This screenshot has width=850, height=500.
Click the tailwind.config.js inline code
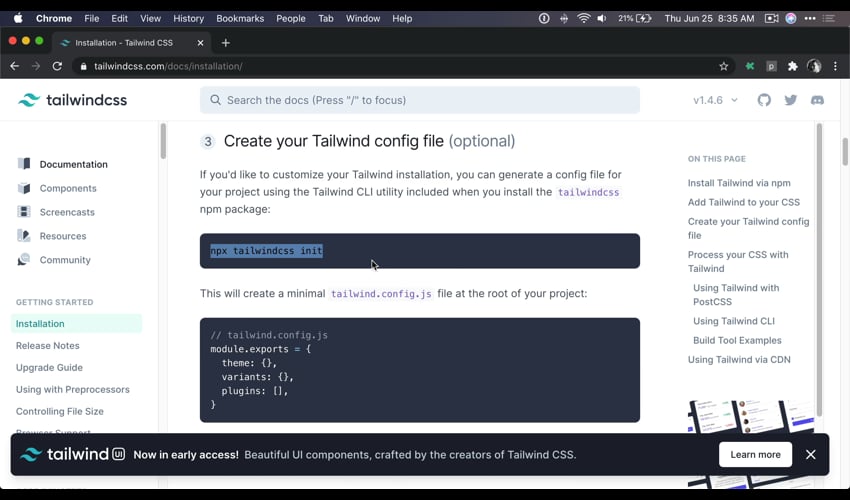click(381, 293)
